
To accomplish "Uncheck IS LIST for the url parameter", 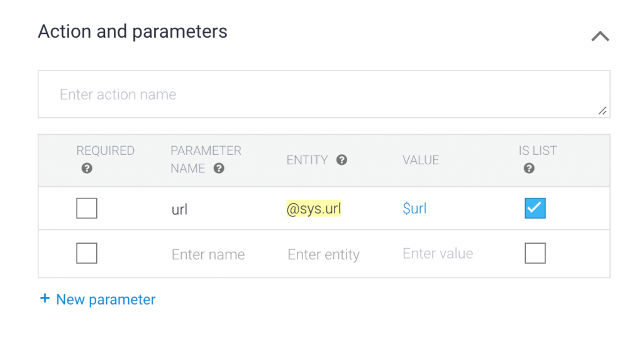I will click(x=535, y=208).
